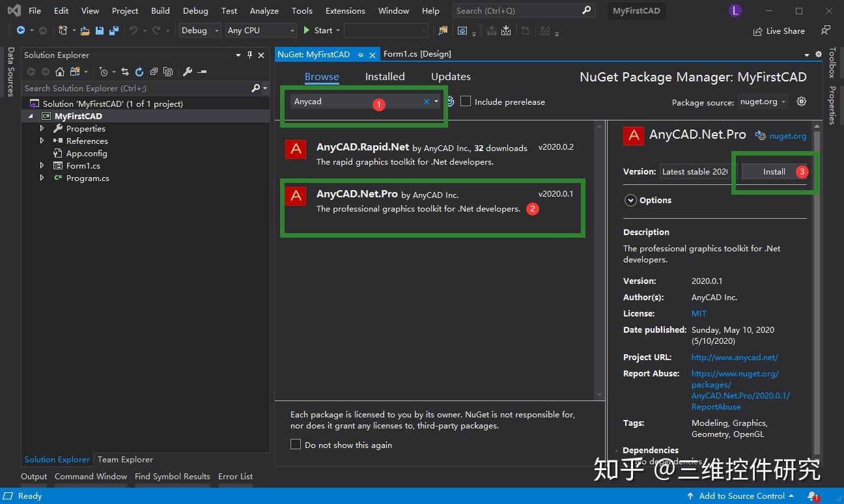Refresh the Solution Explorer view
This screenshot has width=844, height=504.
click(139, 72)
